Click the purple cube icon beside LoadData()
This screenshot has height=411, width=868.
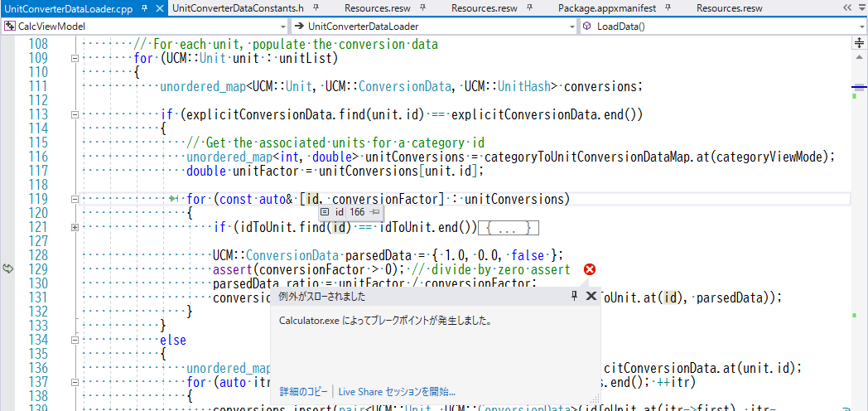click(x=587, y=26)
